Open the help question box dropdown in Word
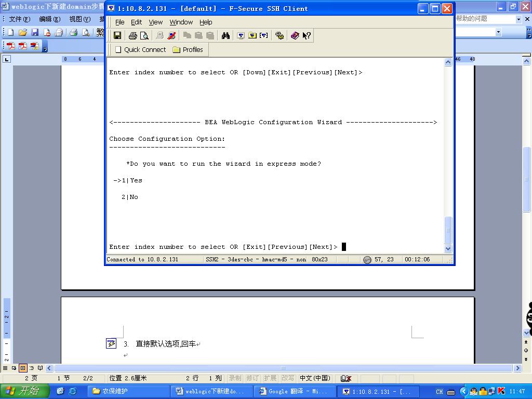Image resolution: width=532 pixels, height=399 pixels. pyautogui.click(x=518, y=19)
